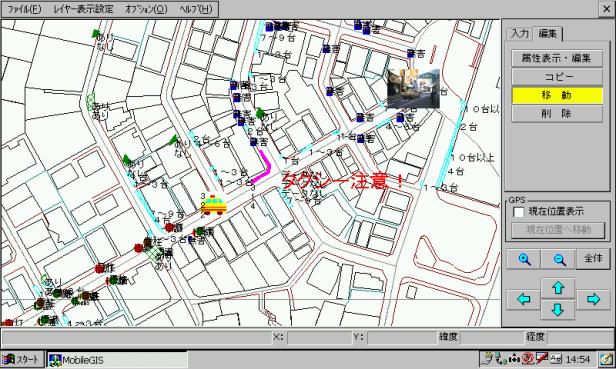
Task: Click the 属性表示・編集 button
Action: 557,58
